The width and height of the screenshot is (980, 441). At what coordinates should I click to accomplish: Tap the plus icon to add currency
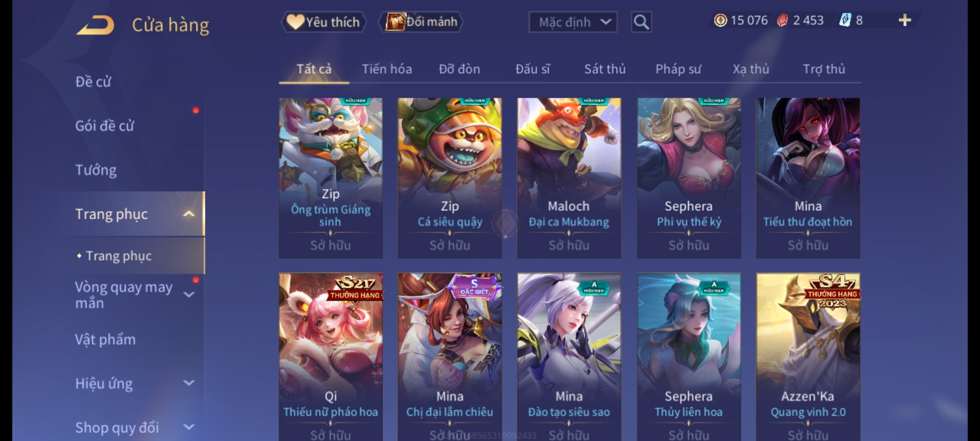tap(905, 20)
